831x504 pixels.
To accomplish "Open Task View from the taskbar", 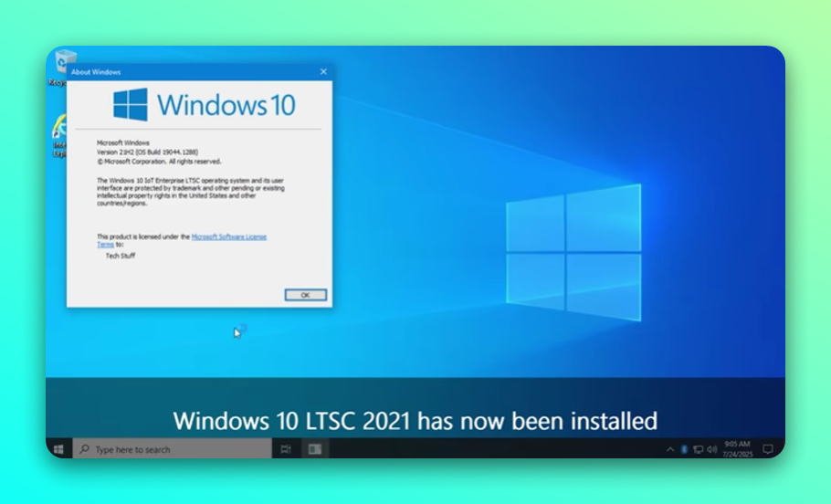I will click(286, 449).
